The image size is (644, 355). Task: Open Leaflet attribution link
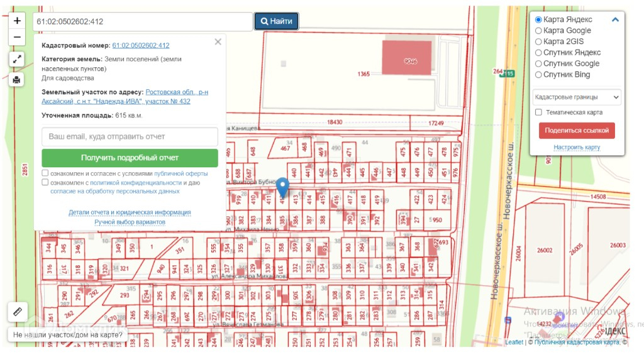514,342
